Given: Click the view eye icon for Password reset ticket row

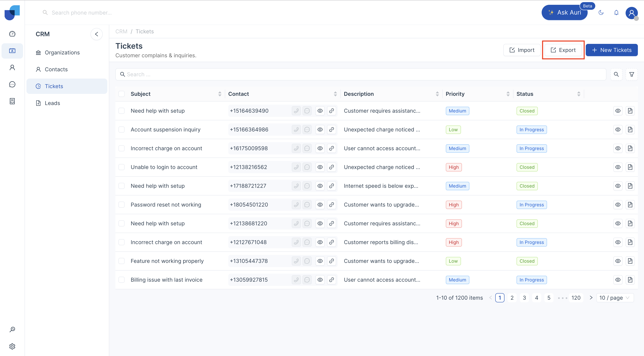Looking at the screenshot, I should (618, 204).
